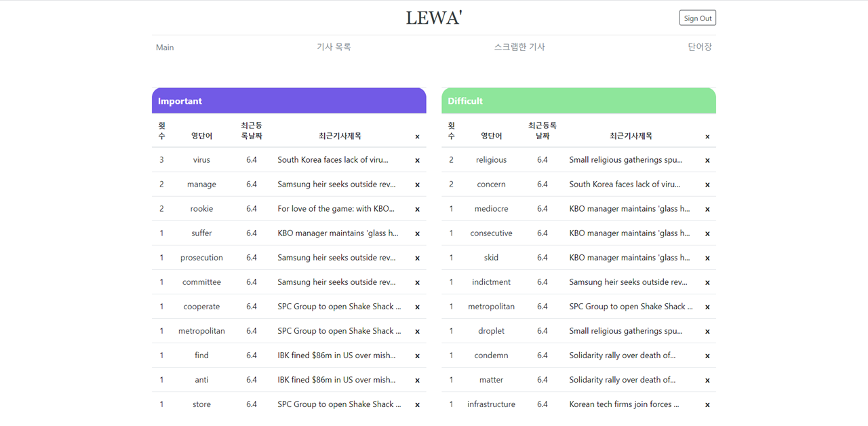The height and width of the screenshot is (426, 868).
Task: Remove 'religious' from the Difficult list
Action: tap(707, 160)
